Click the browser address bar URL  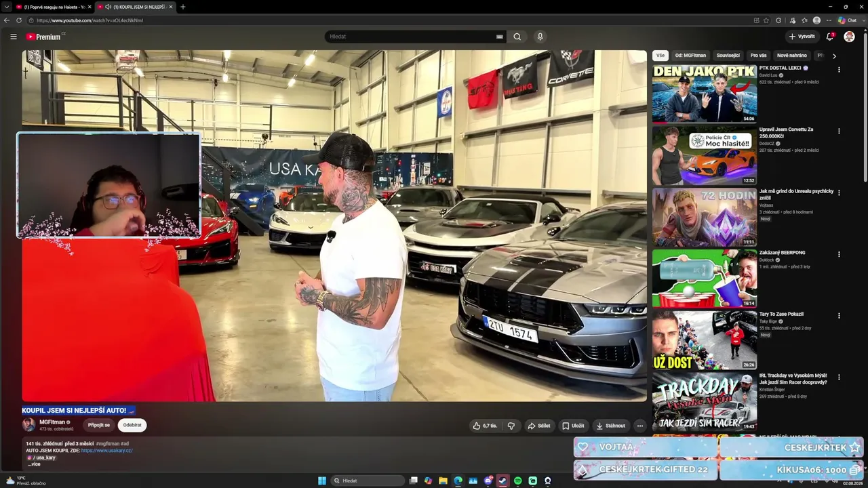(90, 20)
